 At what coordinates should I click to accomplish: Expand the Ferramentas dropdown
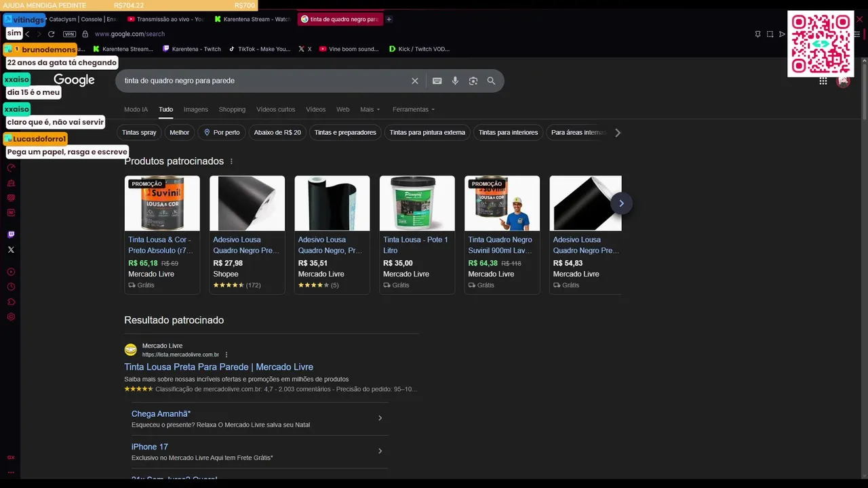pos(414,109)
